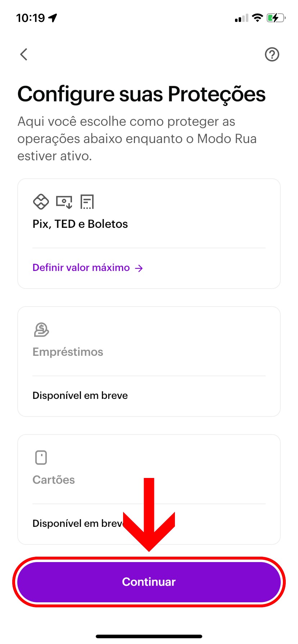Open Definir valor máximo link
Image resolution: width=298 pixels, height=644 pixels.
[x=81, y=268]
